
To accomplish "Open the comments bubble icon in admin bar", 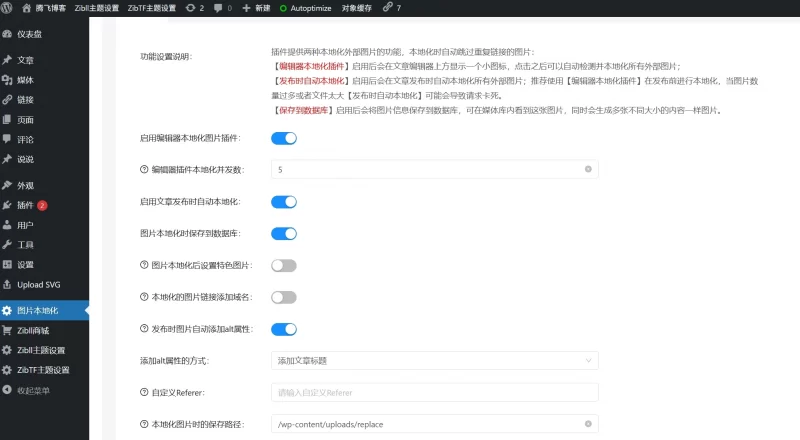I will tap(219, 8).
